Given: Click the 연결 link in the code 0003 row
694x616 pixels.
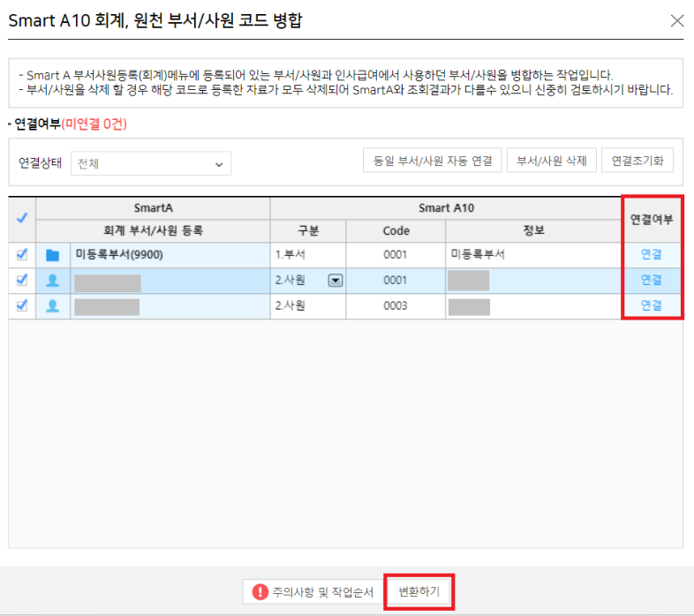Looking at the screenshot, I should click(x=651, y=305).
